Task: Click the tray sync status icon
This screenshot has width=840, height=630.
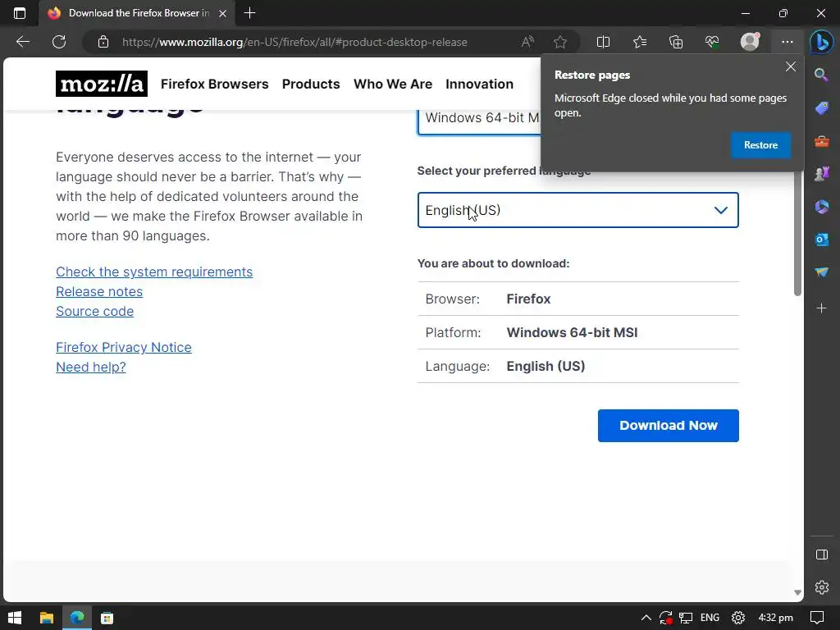Action: (x=666, y=618)
